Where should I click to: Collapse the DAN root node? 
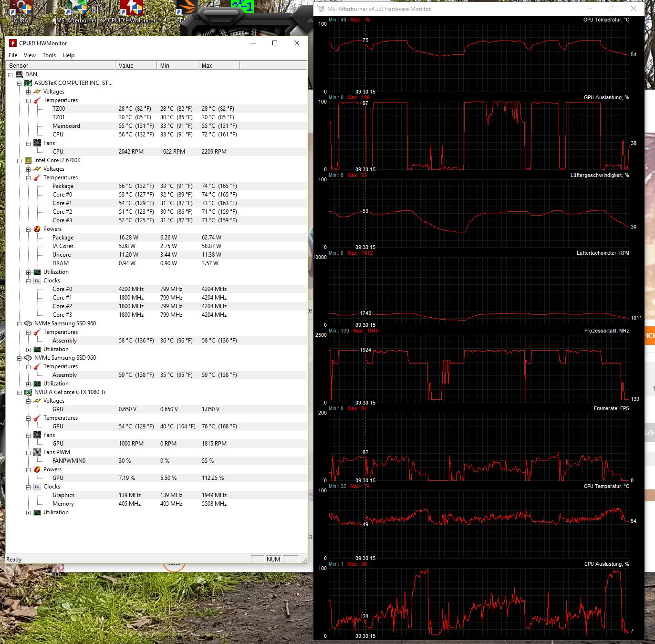(x=11, y=75)
